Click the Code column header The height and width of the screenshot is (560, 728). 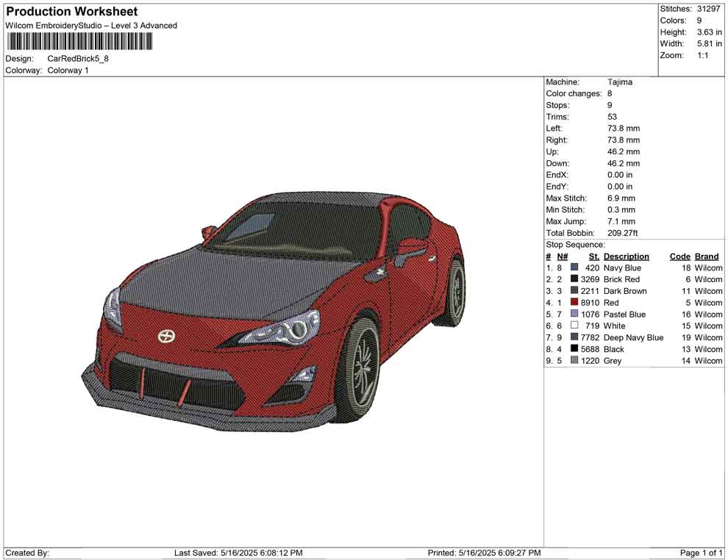point(679,256)
